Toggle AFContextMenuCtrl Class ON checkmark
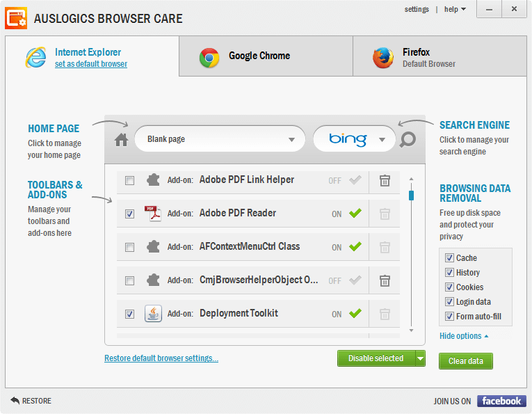Viewport: 532px width, 414px height. pos(355,246)
